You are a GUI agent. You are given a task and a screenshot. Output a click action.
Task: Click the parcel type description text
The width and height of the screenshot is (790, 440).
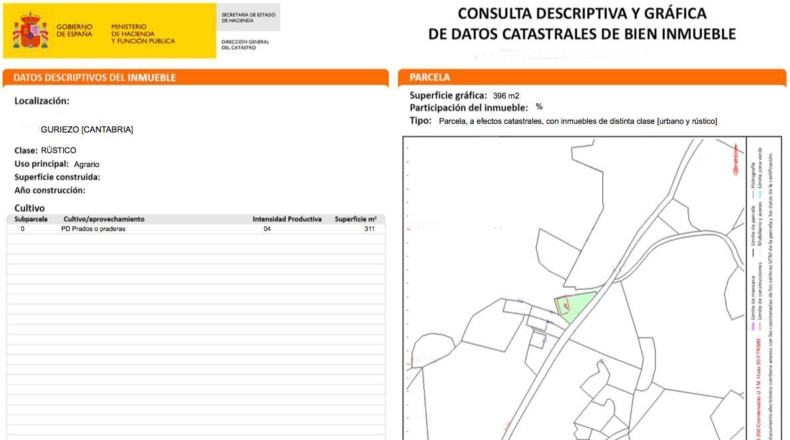click(578, 121)
